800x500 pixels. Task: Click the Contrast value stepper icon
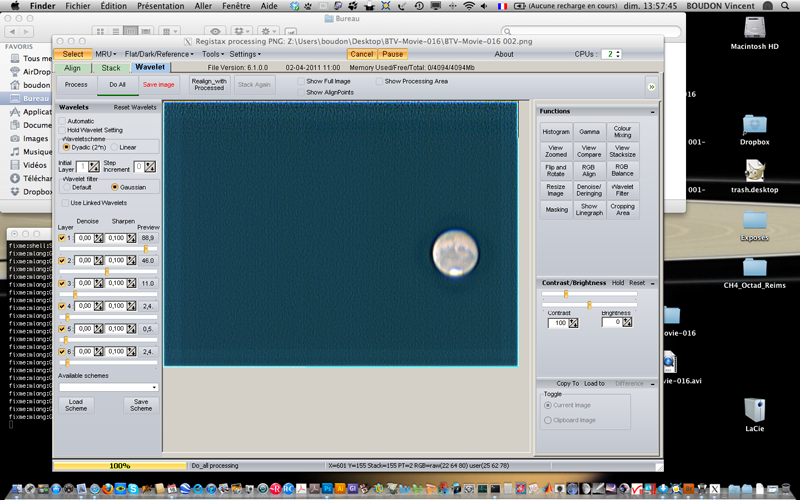[574, 323]
